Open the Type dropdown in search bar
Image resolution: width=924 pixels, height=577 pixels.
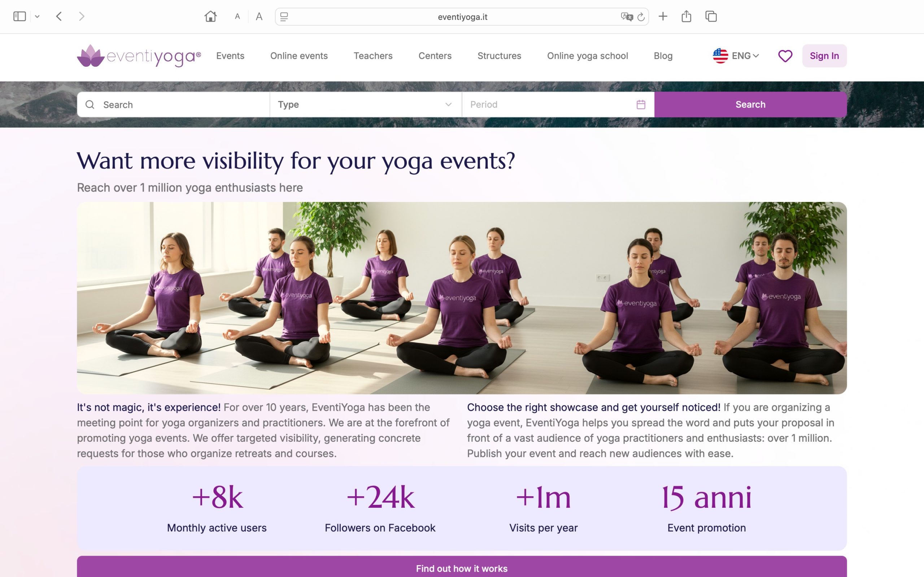(x=365, y=105)
